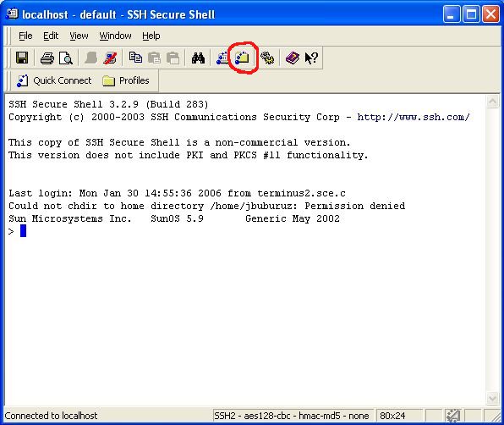The width and height of the screenshot is (504, 425).
Task: Click the status bar connection icon
Action: point(452,416)
